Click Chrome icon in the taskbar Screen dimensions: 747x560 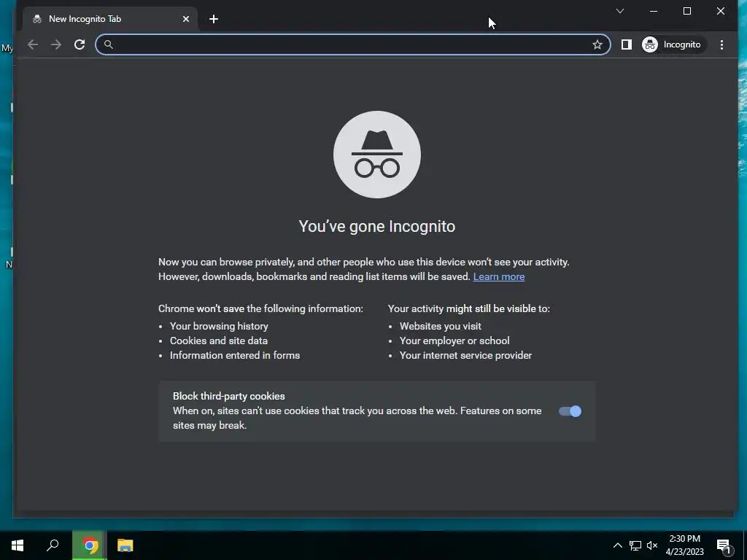pos(90,545)
